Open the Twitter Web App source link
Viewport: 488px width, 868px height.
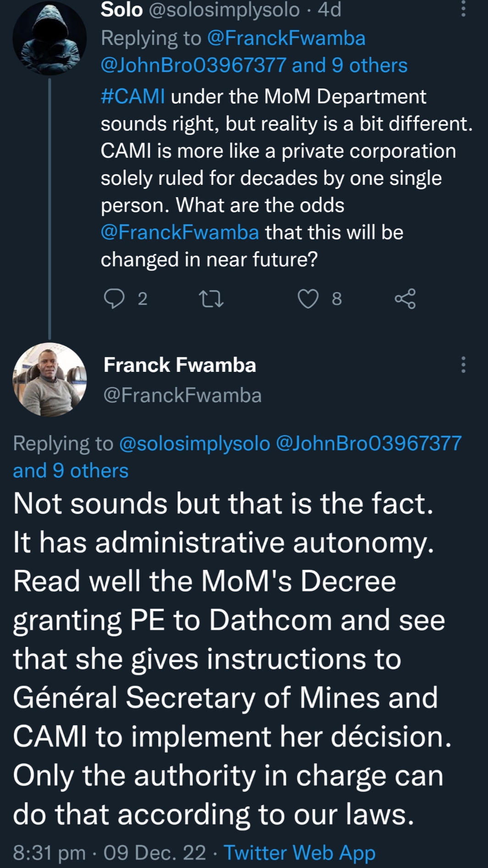299,853
